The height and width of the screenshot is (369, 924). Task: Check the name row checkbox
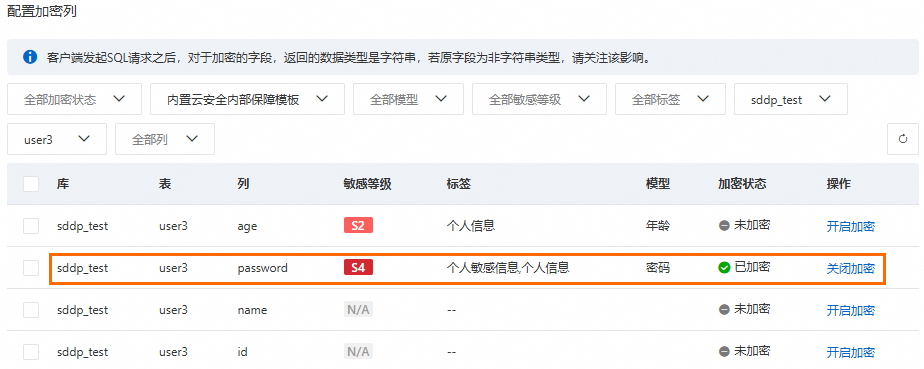(31, 310)
